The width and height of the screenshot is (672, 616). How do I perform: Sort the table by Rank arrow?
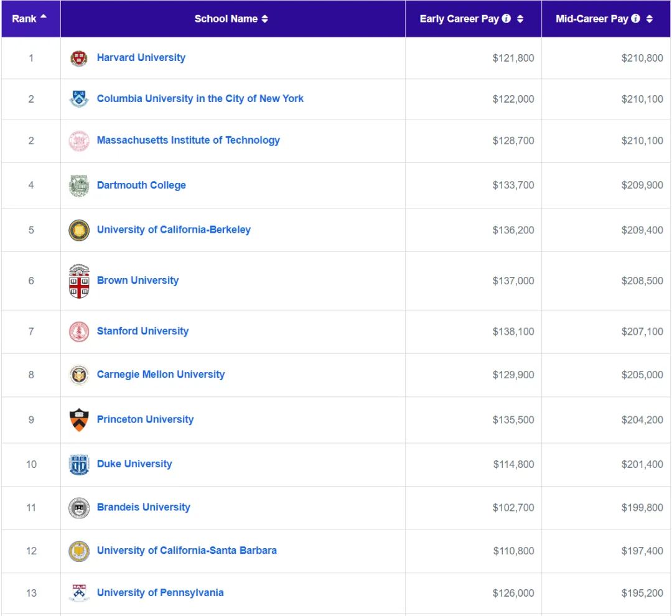click(44, 16)
